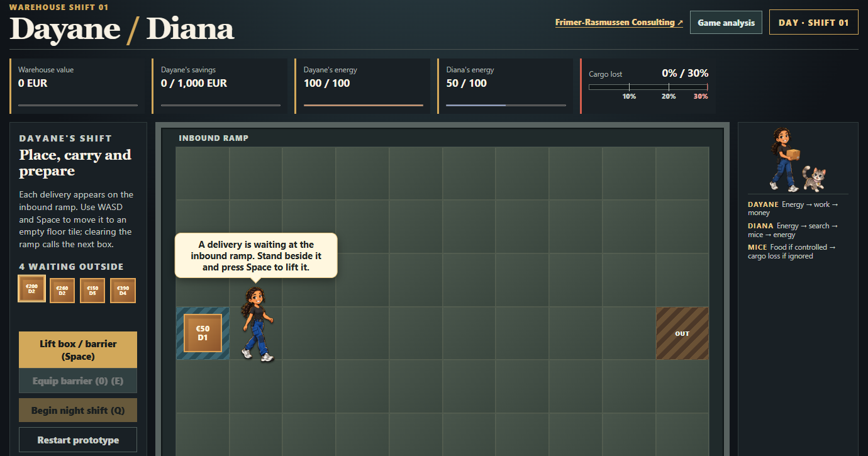Screen dimensions: 868x456
Task: Open the Frimer-Rasmussen Consulting link
Action: [x=619, y=22]
